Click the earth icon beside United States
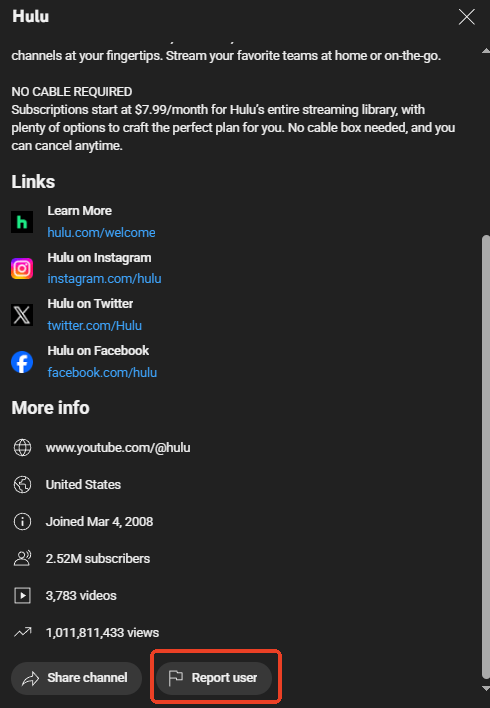 coord(23,484)
